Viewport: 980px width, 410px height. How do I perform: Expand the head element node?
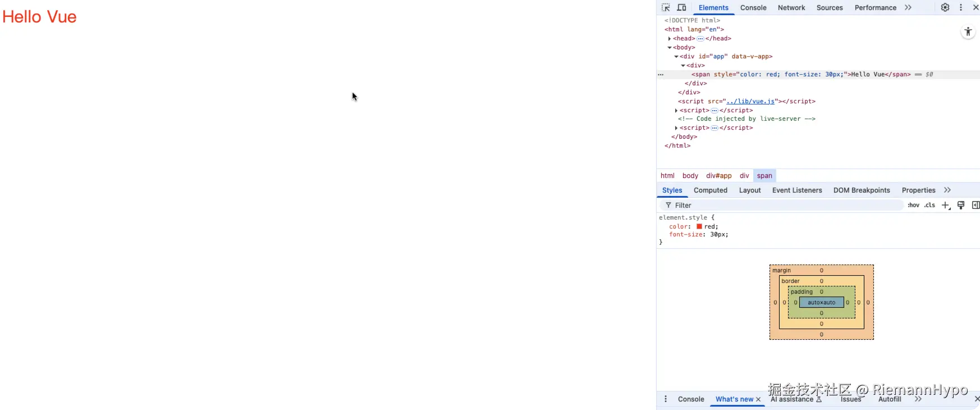click(x=670, y=38)
